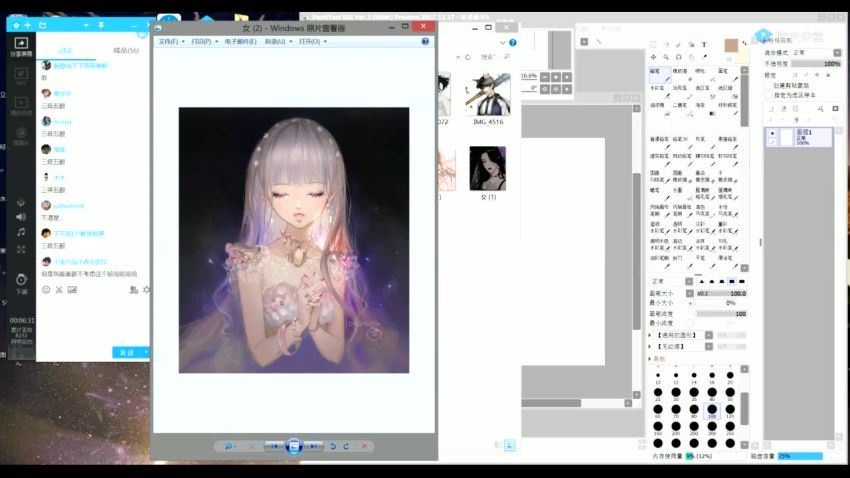This screenshot has width=850, height=478.
Task: Click the timer clock icon in chat sidebar
Action: (21, 280)
